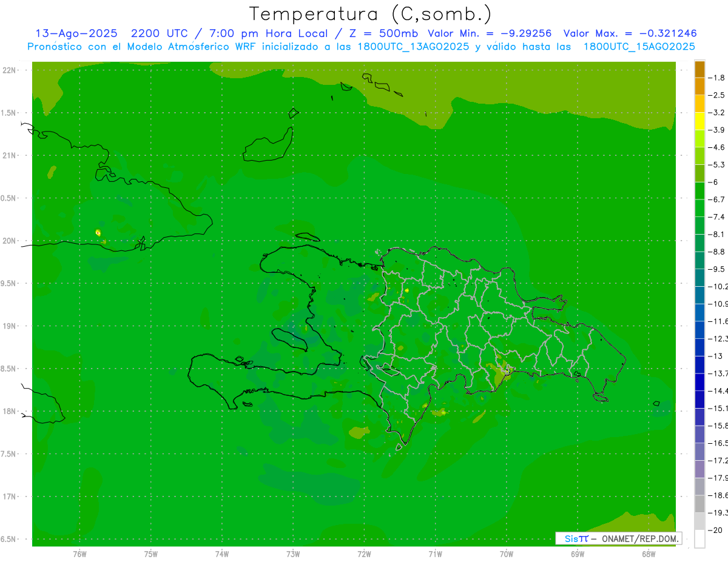
Task: Click the '19N' latitude label
Action: point(10,326)
